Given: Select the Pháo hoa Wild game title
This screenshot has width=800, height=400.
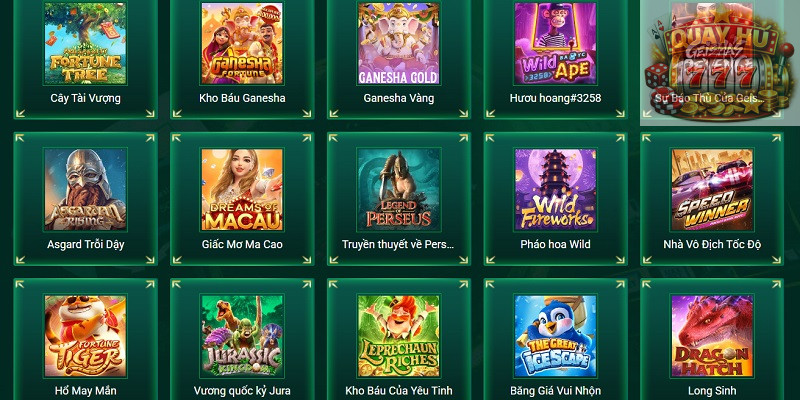Looking at the screenshot, I should coord(556,244).
